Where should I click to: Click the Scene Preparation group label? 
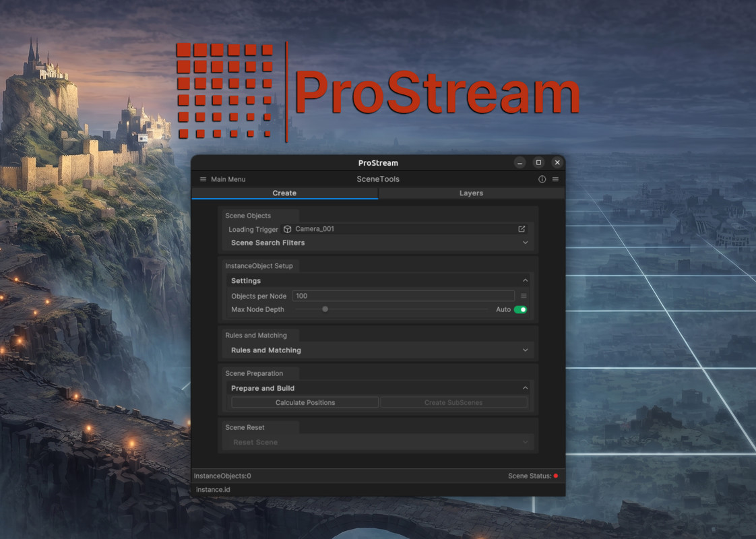click(x=254, y=373)
